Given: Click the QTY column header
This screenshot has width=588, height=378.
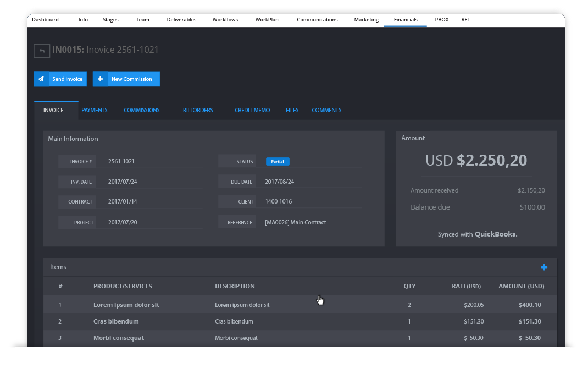Looking at the screenshot, I should click(409, 286).
